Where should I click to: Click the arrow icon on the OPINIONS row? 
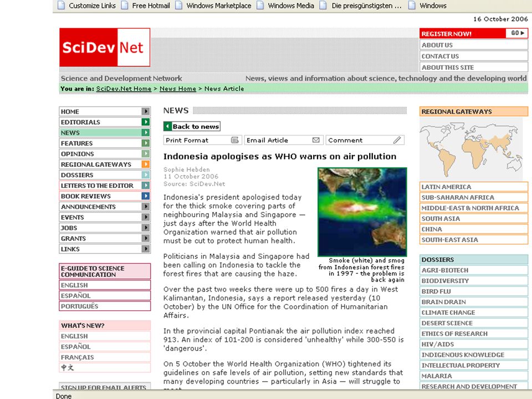click(x=146, y=154)
